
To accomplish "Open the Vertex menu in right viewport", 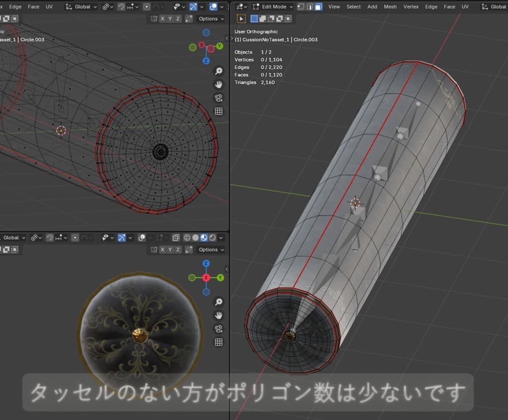I will click(411, 7).
